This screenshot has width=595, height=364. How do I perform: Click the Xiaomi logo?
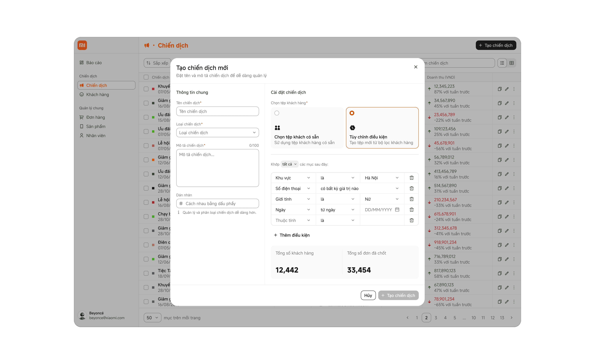[x=82, y=45]
